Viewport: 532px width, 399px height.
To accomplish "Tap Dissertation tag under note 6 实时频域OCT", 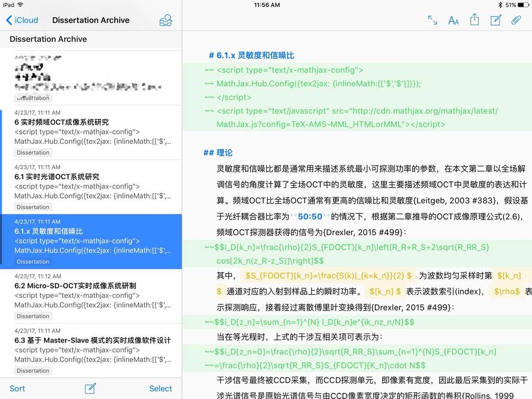I will point(33,152).
